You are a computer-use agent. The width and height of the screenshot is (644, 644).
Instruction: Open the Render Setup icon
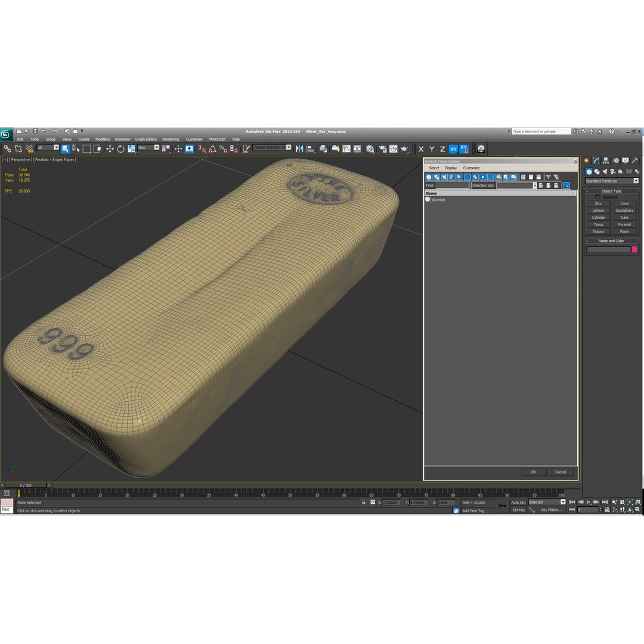(383, 148)
